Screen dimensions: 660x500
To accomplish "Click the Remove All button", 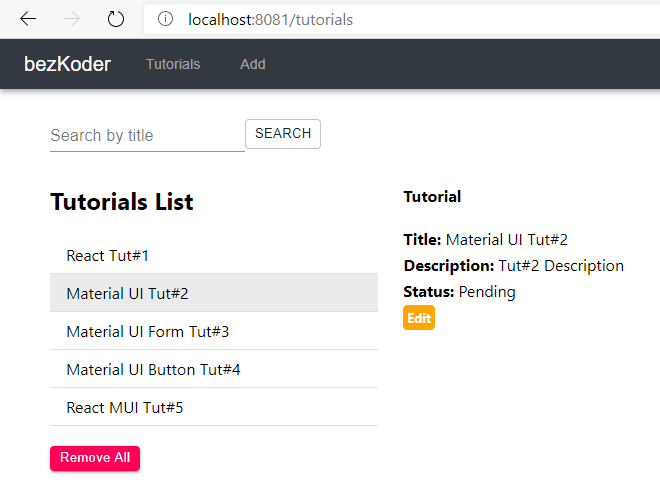I will pos(95,458).
